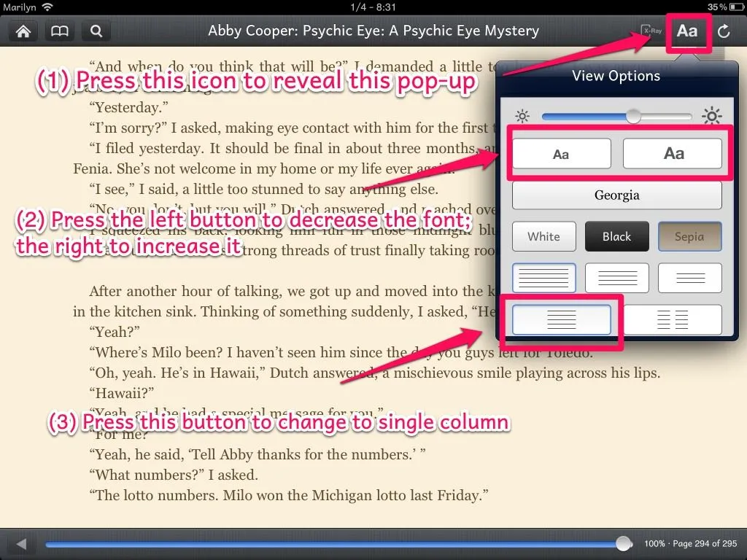Viewport: 747px width, 560px height.
Task: Select the White color theme
Action: click(543, 237)
